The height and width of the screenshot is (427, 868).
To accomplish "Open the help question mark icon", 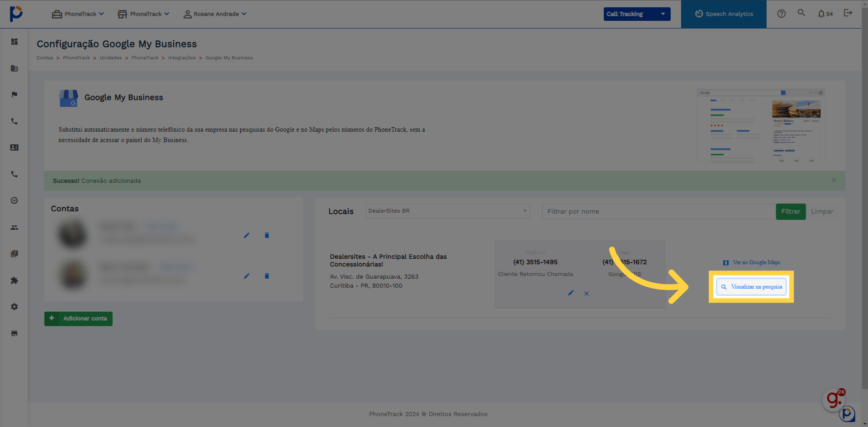I will coord(781,14).
